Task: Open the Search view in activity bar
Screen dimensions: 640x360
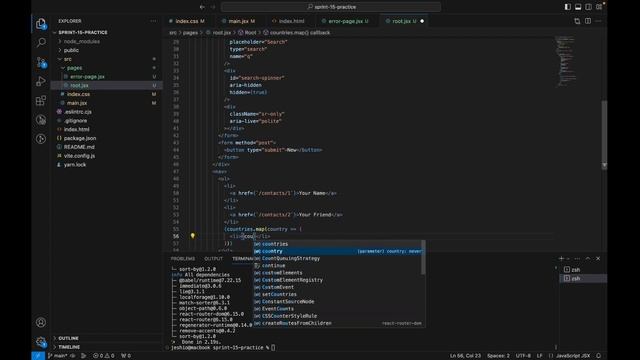Action: tap(41, 42)
